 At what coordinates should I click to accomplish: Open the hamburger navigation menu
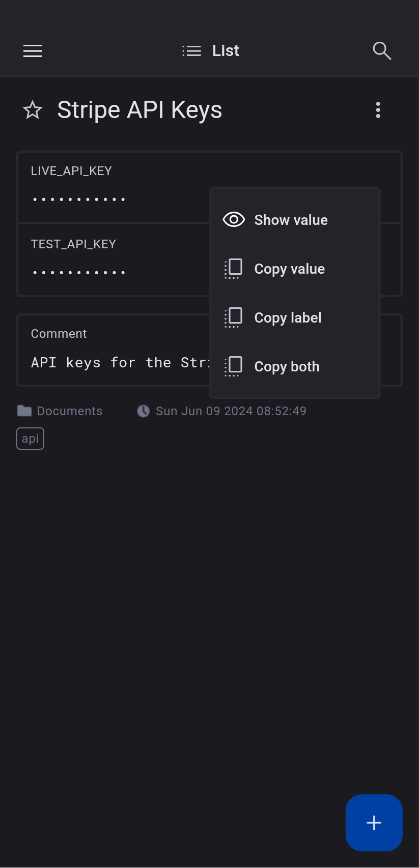pos(33,51)
